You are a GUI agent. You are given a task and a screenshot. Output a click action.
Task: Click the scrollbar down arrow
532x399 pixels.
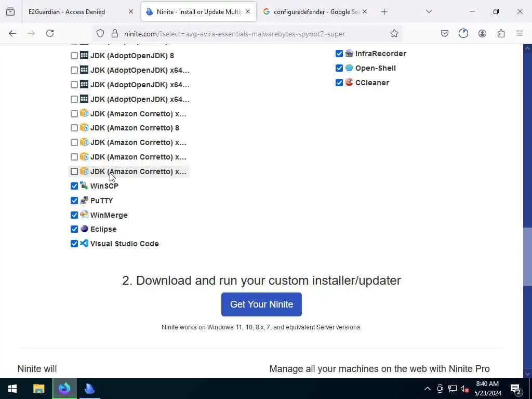pyautogui.click(x=527, y=374)
